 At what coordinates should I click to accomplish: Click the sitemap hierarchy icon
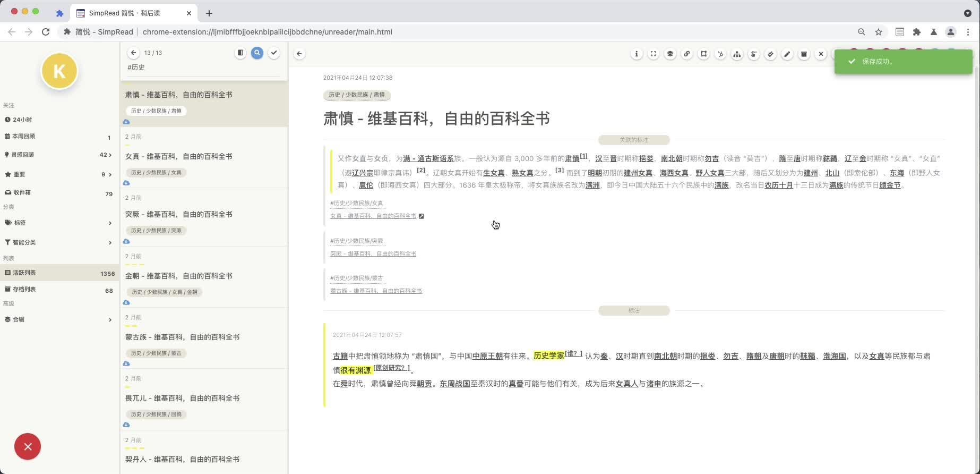pos(737,54)
